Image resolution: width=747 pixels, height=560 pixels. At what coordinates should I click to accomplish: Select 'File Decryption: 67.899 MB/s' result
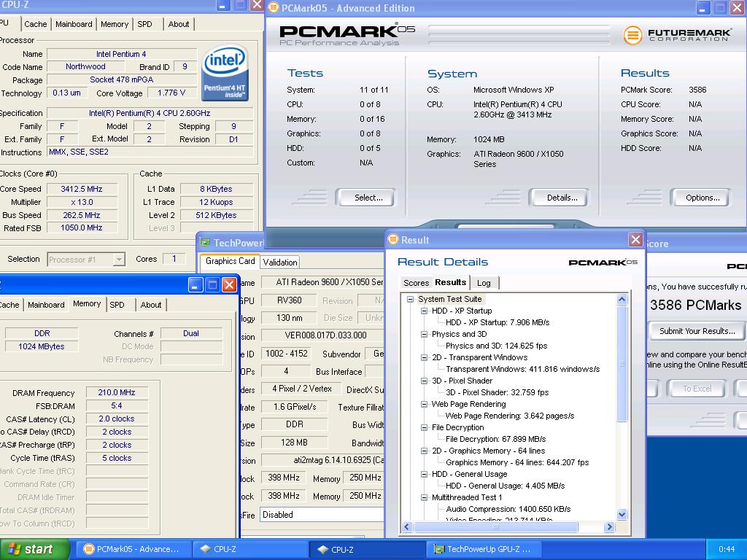[495, 440]
